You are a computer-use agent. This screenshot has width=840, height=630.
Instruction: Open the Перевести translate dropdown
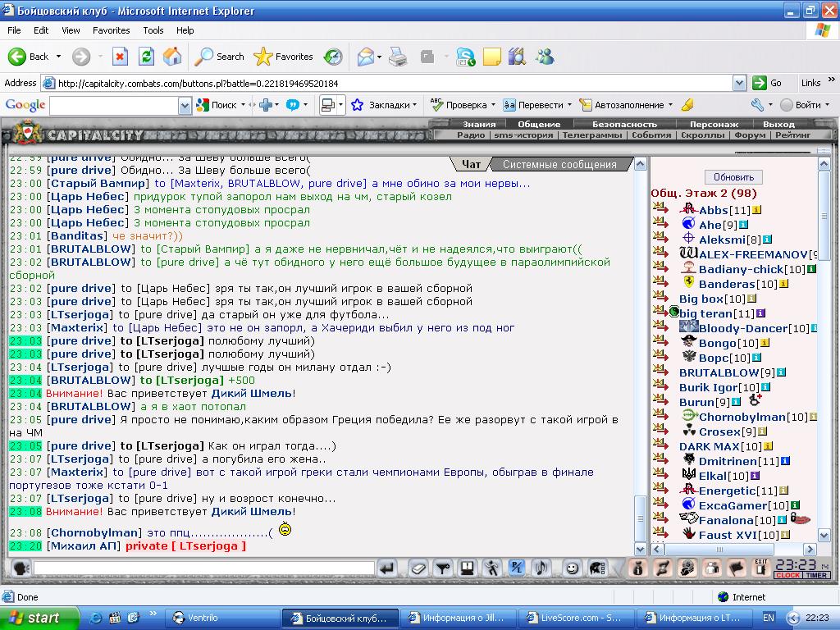pos(569,105)
